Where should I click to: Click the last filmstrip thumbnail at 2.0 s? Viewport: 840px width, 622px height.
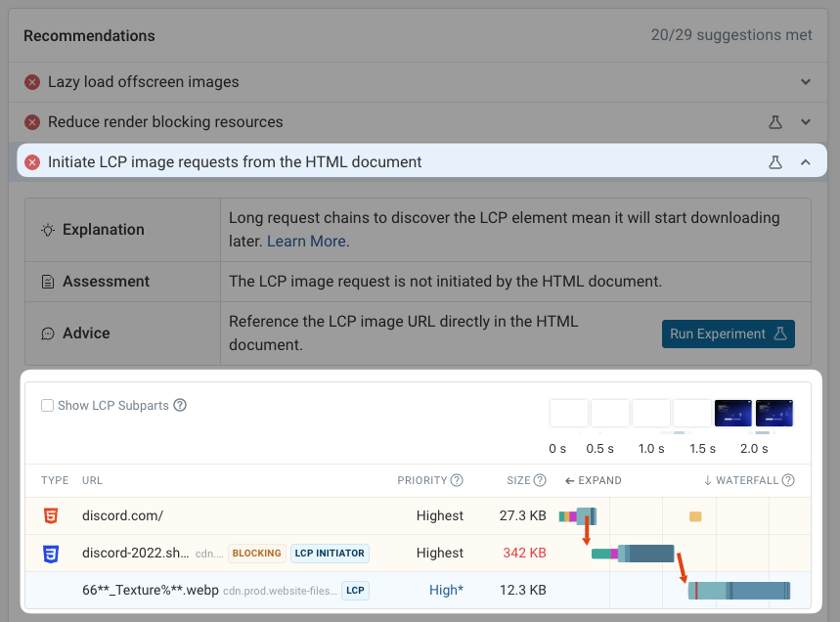[x=774, y=413]
